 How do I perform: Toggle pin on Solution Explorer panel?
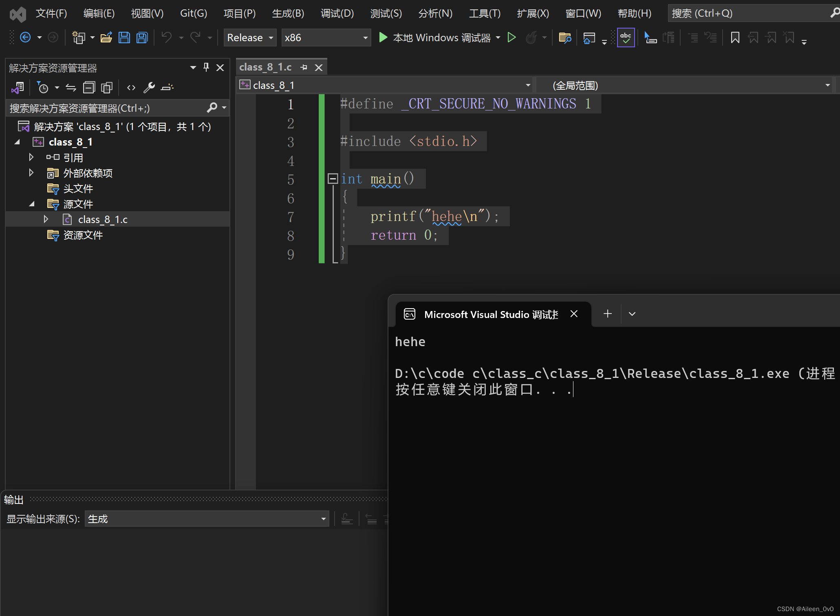pyautogui.click(x=206, y=67)
